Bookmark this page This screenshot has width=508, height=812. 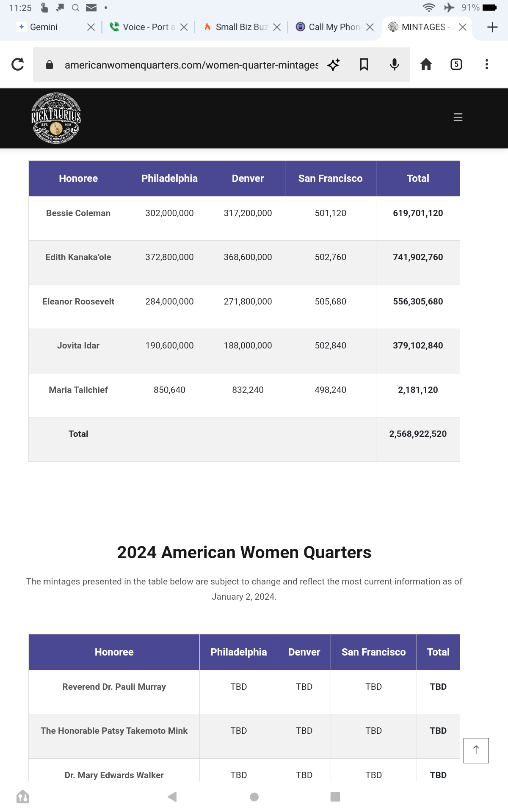(364, 64)
